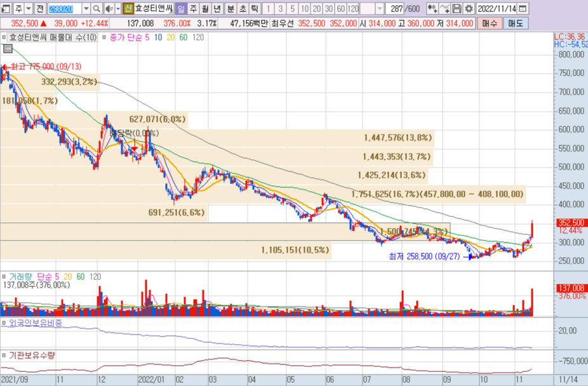Click the green price moving average 60 label
588x386 pixels.
[184, 37]
